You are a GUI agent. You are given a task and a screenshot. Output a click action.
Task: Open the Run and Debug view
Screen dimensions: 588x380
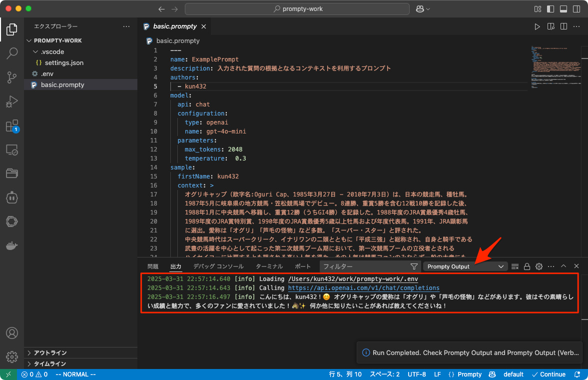[x=11, y=101]
